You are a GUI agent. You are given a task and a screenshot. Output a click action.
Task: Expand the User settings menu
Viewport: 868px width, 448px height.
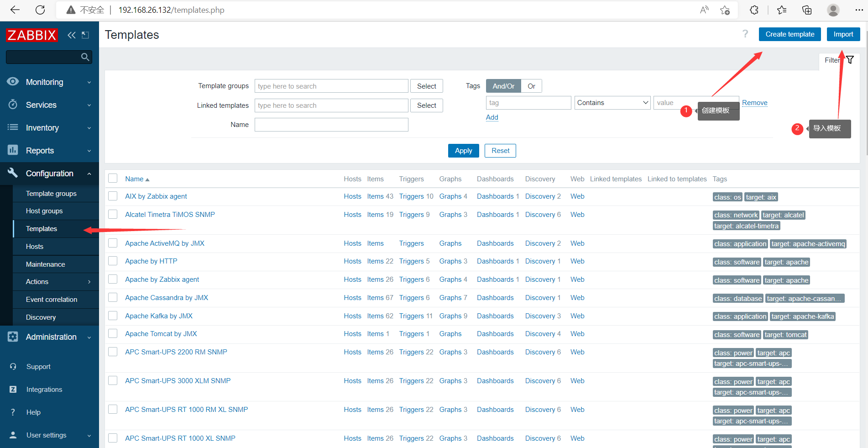49,435
